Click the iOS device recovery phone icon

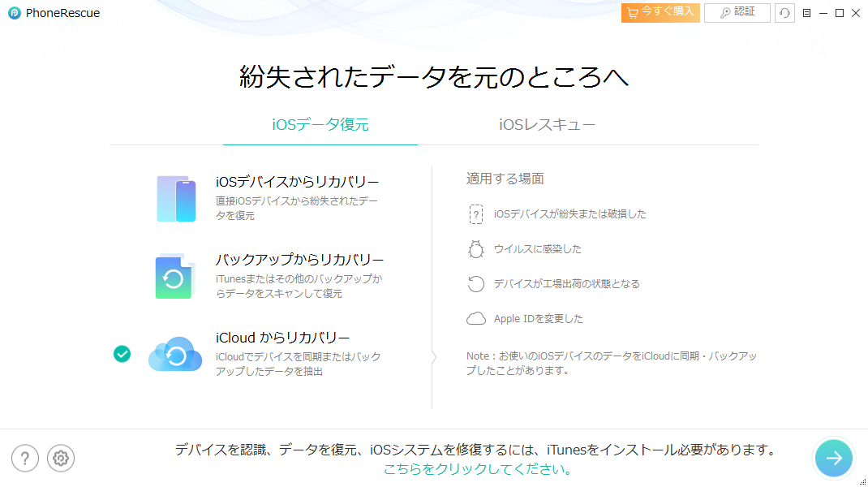tap(175, 199)
